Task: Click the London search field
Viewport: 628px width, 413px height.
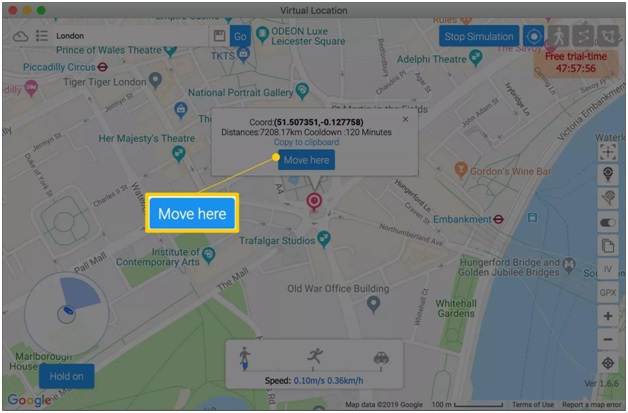Action: (x=131, y=36)
